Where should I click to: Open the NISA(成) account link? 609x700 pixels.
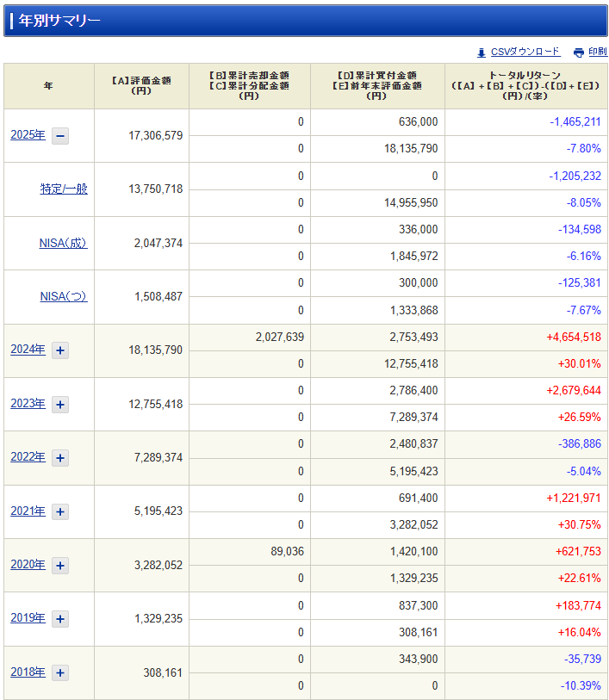click(64, 244)
